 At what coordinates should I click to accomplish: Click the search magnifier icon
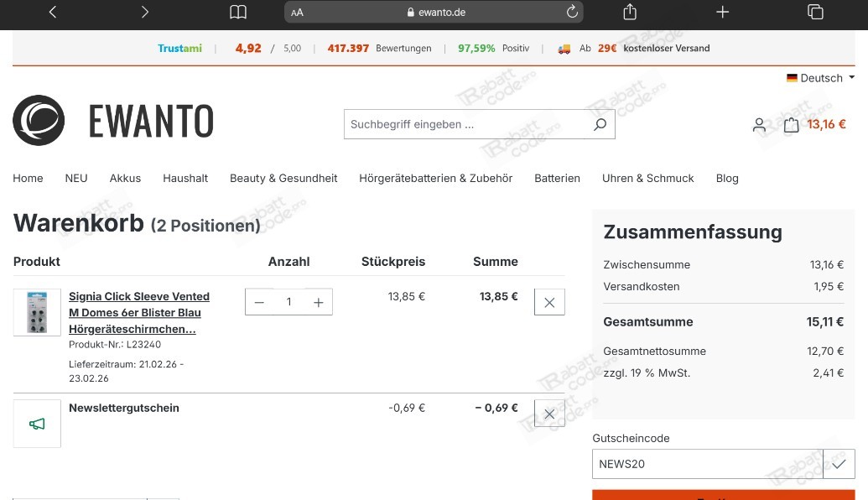pos(599,123)
